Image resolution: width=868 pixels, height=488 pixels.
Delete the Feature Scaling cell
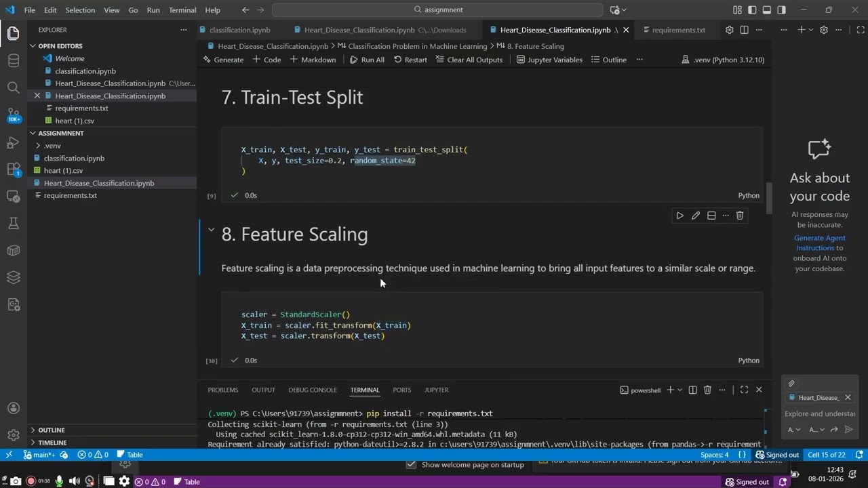740,216
